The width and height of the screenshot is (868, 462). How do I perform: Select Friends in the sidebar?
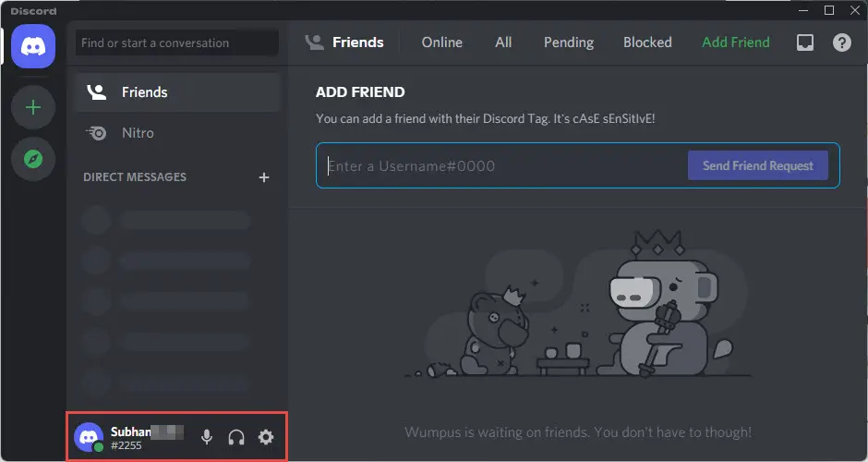pos(177,92)
